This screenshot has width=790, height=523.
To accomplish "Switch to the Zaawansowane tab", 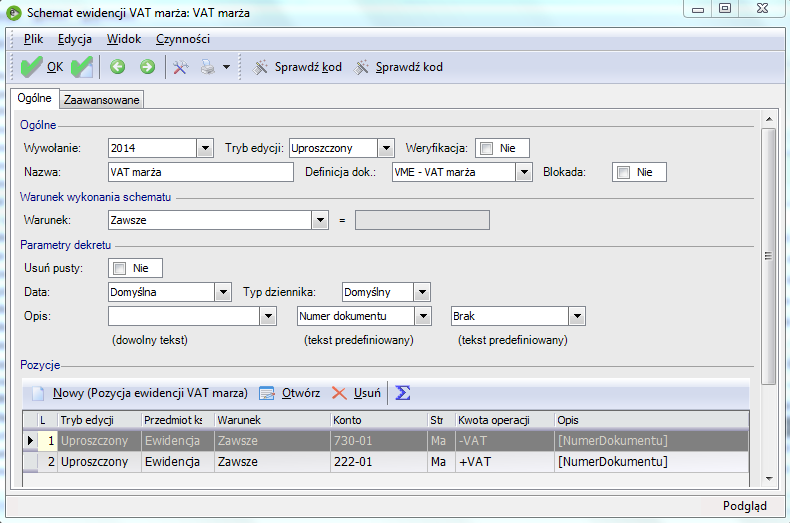I will 101,100.
